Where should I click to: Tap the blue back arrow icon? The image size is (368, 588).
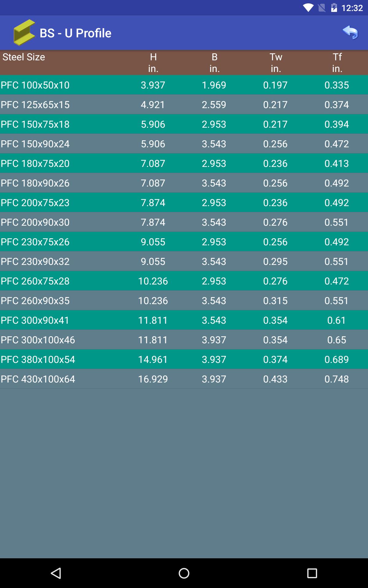coord(350,32)
